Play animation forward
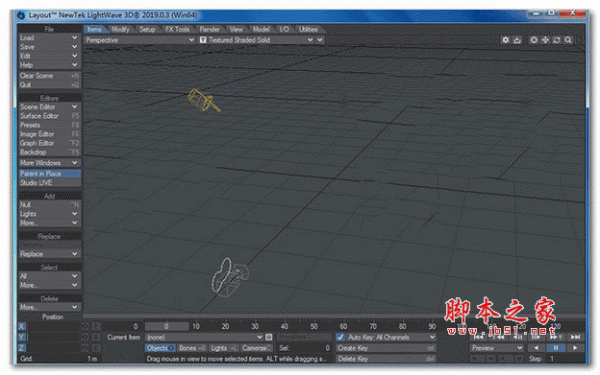The image size is (600, 375). coord(575,348)
